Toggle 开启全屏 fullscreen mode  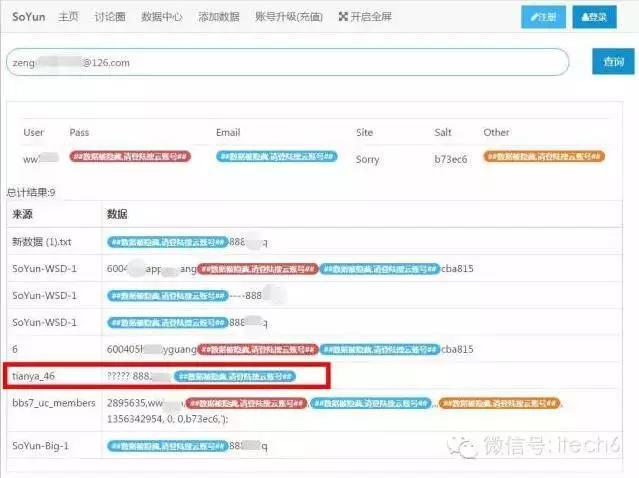coord(365,17)
